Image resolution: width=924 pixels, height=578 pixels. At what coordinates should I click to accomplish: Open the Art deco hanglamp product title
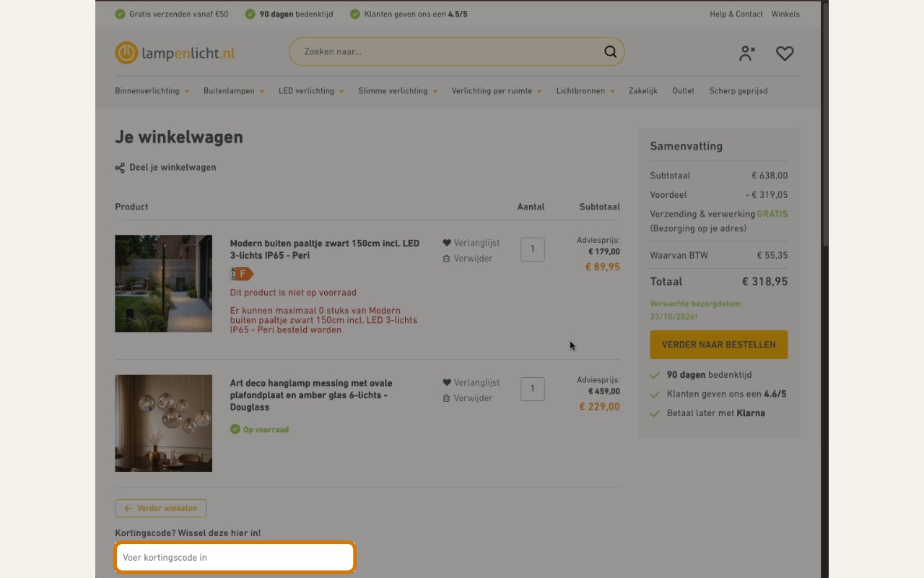point(311,395)
